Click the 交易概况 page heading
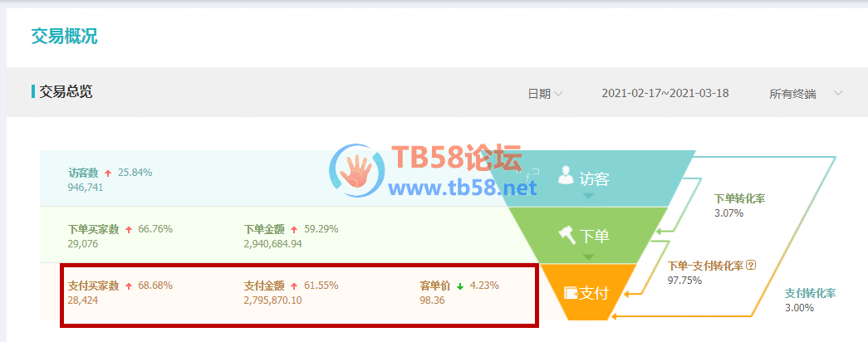Viewport: 868px width, 342px height. tap(64, 36)
